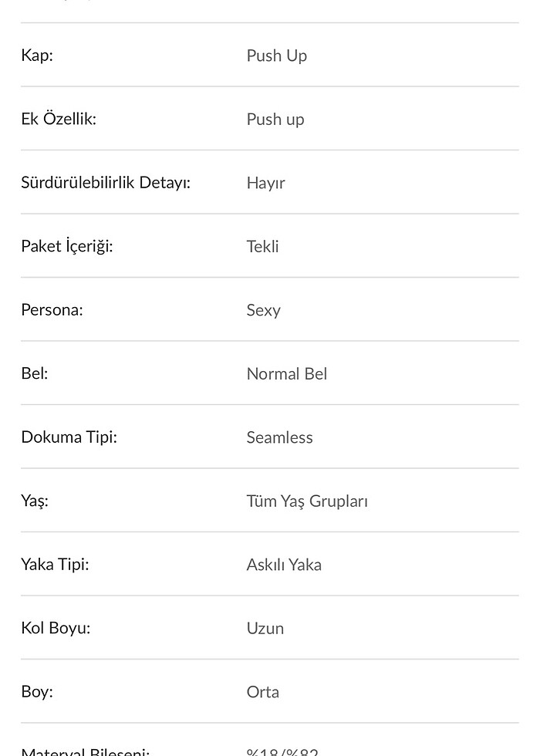Click the 'Persona:' attribute label
Image resolution: width=540 pixels, height=756 pixels.
click(x=52, y=310)
